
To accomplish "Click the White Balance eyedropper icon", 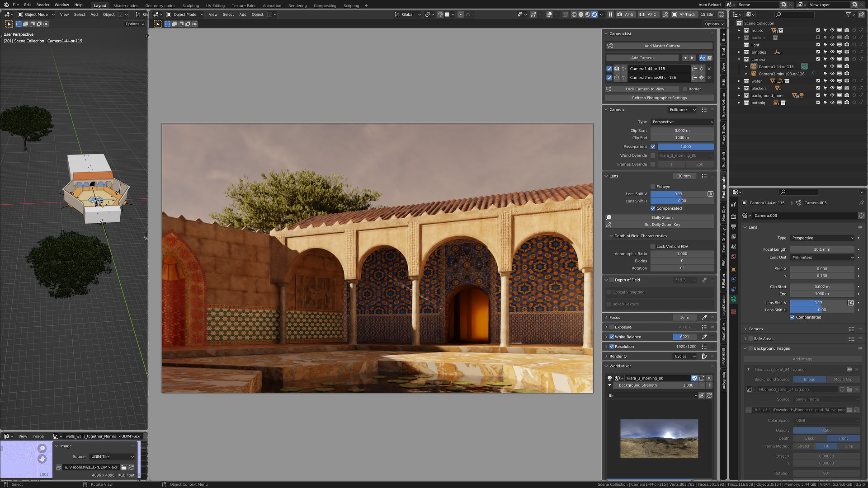I will pos(704,337).
